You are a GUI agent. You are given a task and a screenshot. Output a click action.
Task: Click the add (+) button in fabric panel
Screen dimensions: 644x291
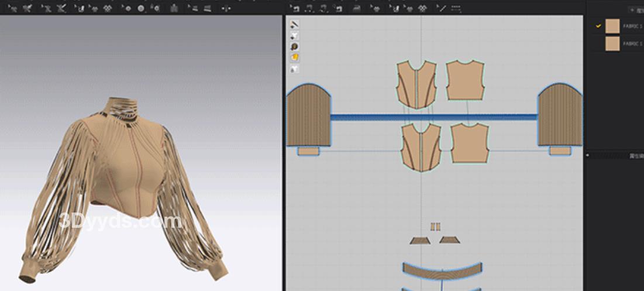pos(632,10)
